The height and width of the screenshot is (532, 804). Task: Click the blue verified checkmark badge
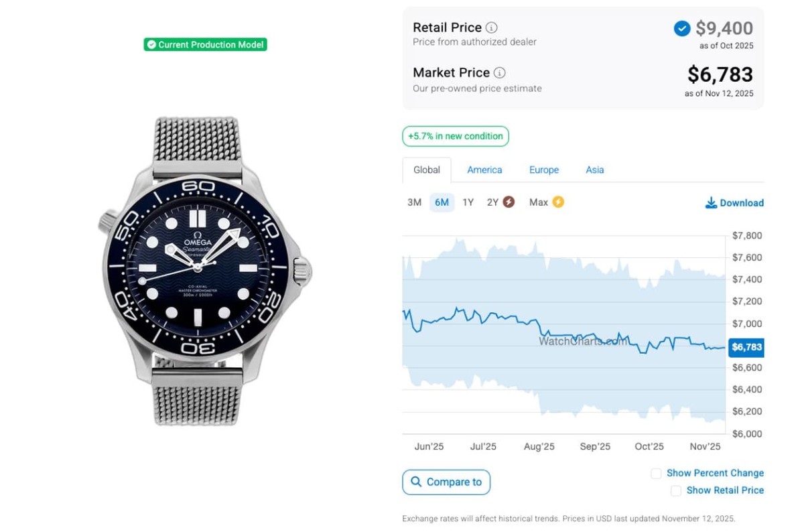point(682,28)
